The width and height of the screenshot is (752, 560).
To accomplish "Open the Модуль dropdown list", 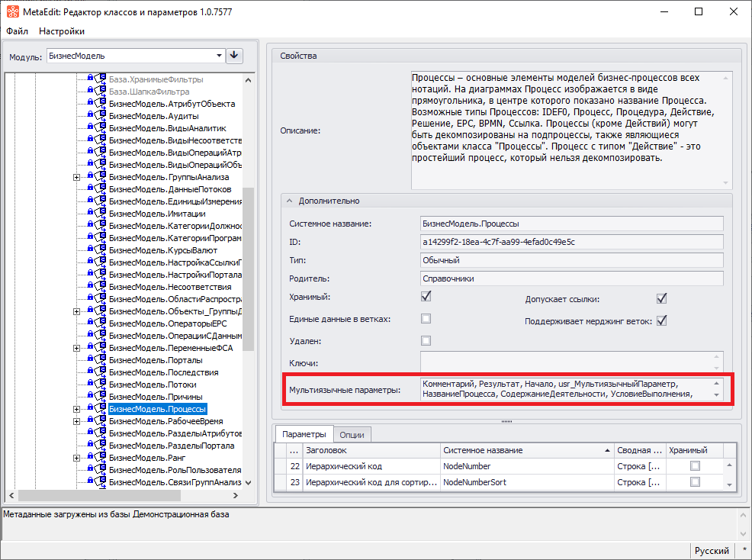I will [219, 56].
